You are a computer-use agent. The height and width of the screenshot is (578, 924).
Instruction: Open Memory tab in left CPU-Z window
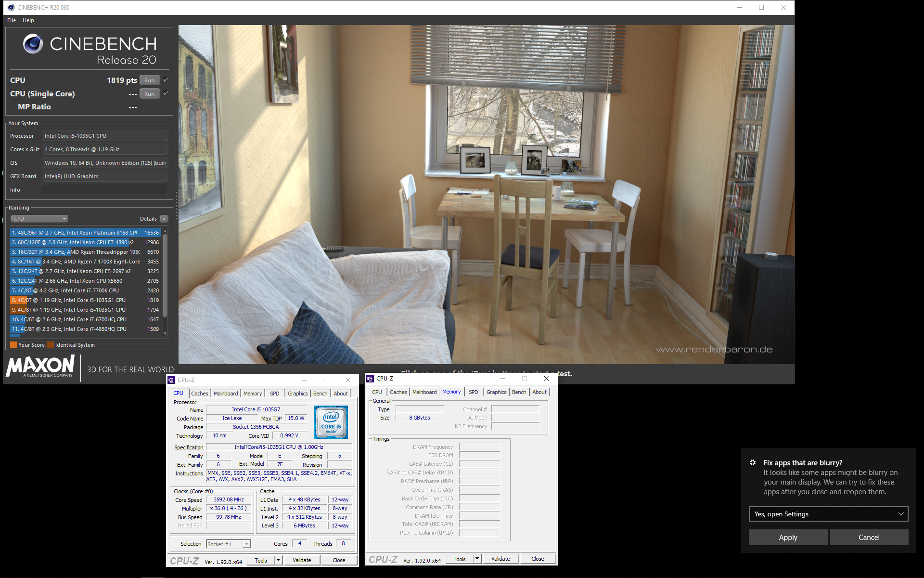click(253, 394)
